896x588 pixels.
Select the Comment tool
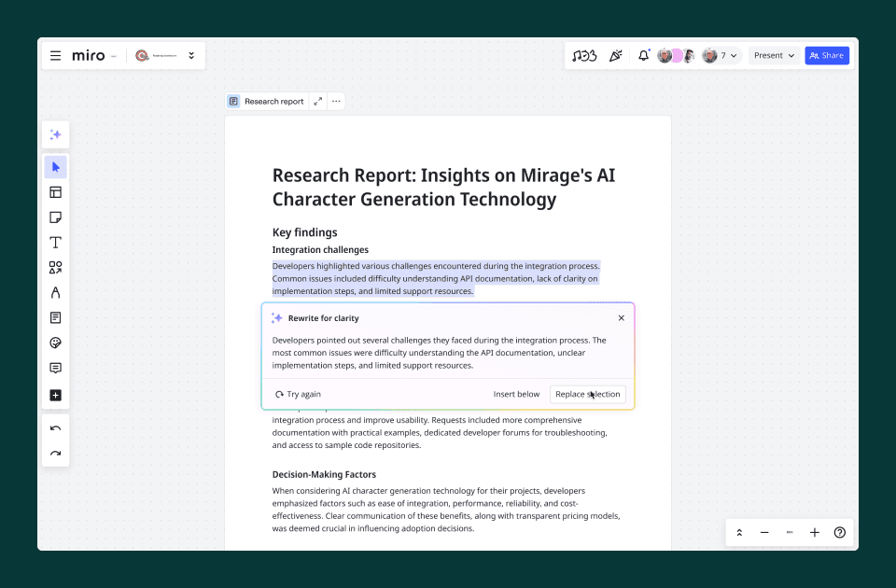(55, 368)
